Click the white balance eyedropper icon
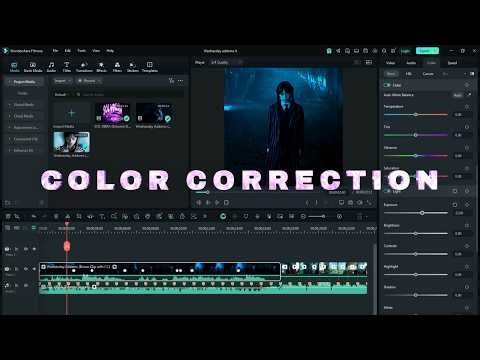Viewport: 480px width, 360px height. coord(469,95)
